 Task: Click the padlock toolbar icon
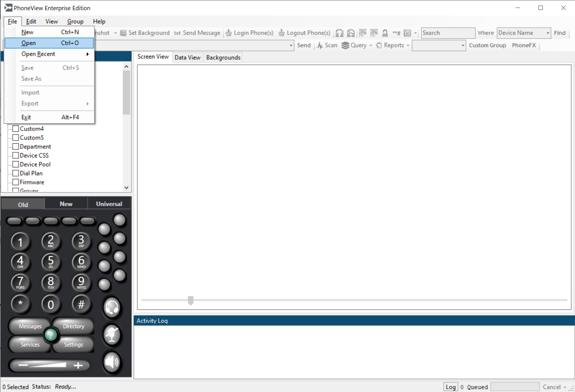[x=385, y=33]
